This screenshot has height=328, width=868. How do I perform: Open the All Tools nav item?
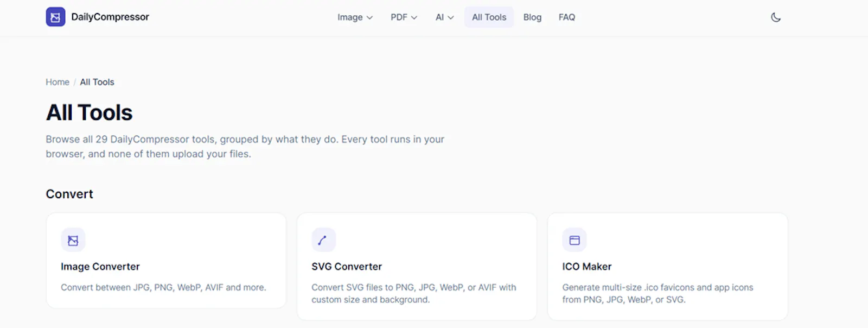489,17
